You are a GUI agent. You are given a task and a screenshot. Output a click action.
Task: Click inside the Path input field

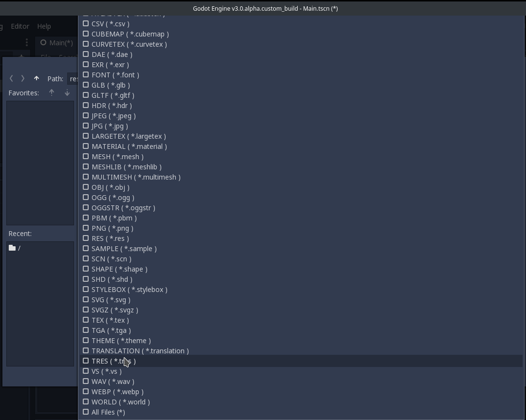click(x=74, y=78)
